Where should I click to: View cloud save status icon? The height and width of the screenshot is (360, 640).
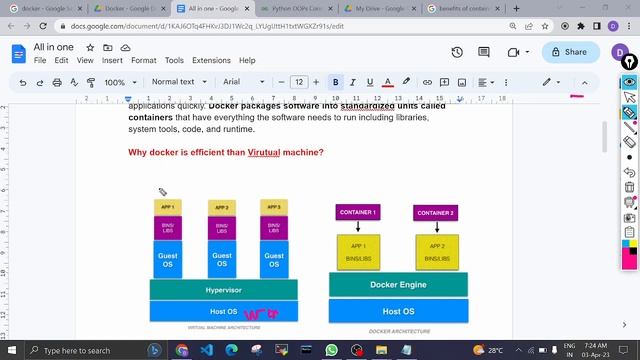pyautogui.click(x=125, y=48)
